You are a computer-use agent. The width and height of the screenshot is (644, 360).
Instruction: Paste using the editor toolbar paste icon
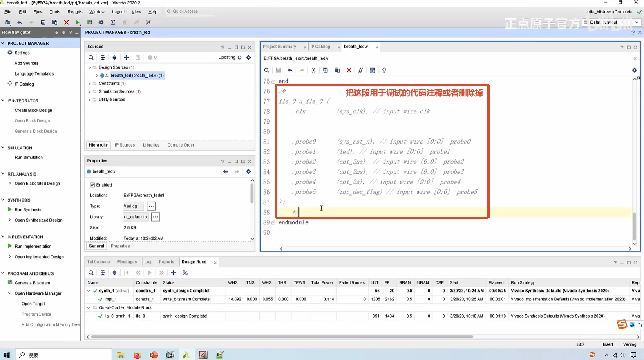pos(337,70)
